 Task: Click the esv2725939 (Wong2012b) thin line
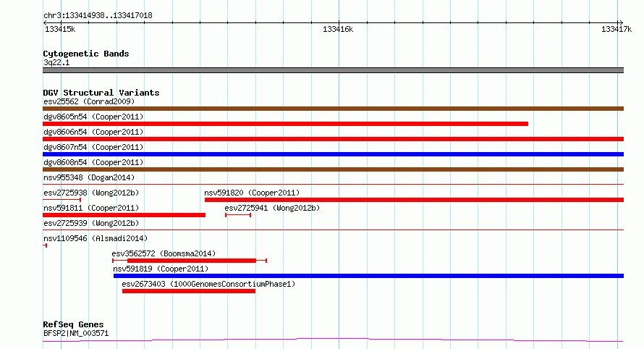(x=333, y=230)
